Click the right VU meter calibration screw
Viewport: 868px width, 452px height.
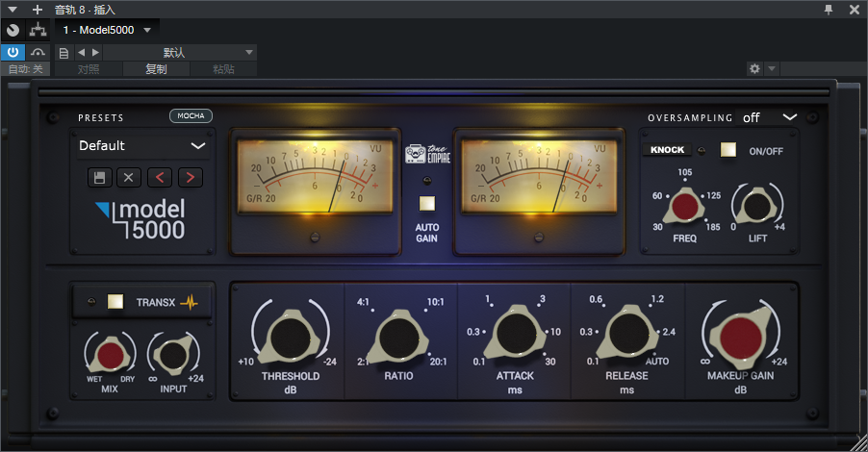point(539,238)
